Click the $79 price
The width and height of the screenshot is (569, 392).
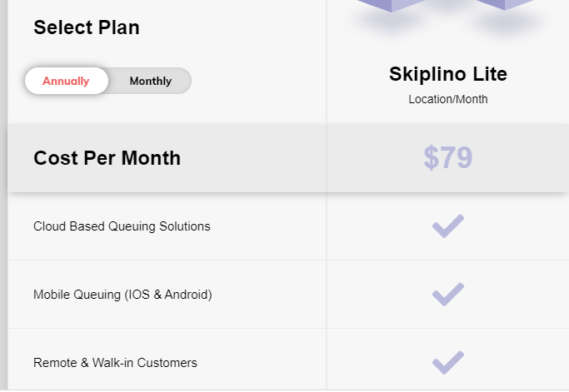click(448, 158)
